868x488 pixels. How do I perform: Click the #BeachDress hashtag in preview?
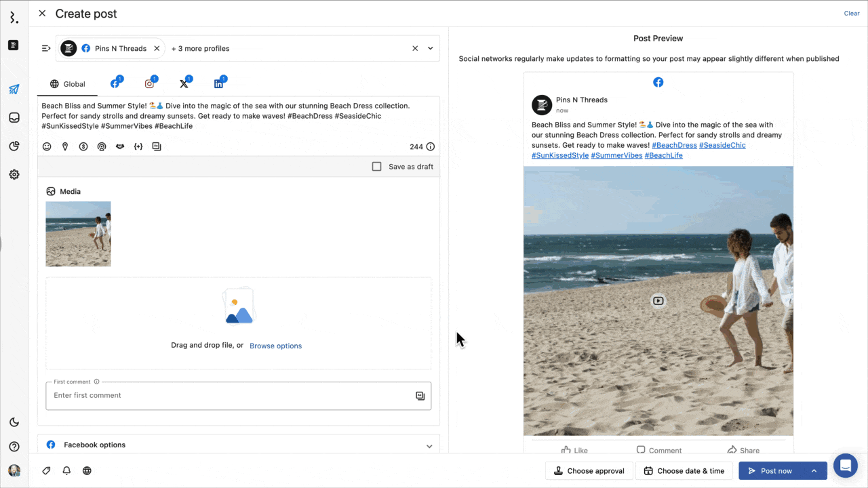(674, 145)
